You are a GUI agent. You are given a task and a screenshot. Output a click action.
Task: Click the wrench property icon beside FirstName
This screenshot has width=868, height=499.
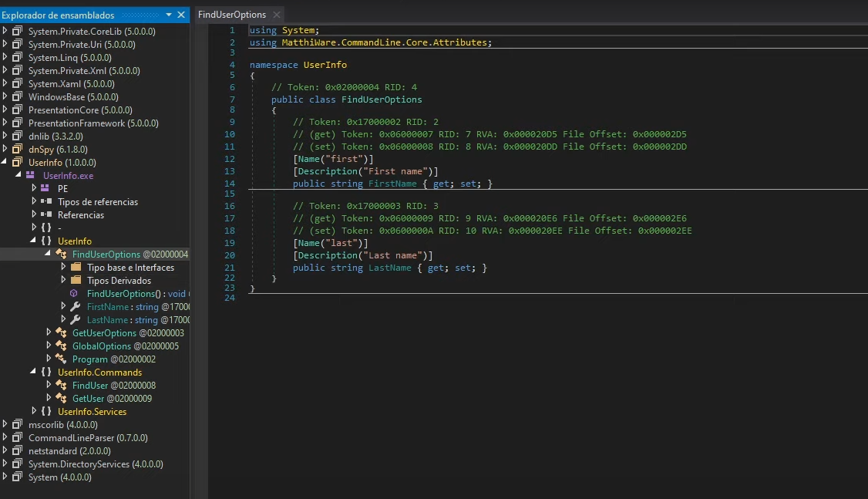[76, 306]
